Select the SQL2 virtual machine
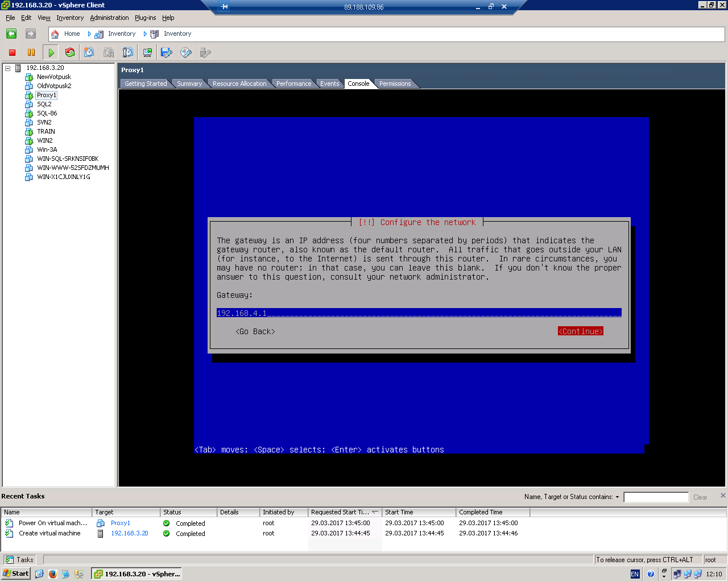Screen dimensions: 728x582 44,104
